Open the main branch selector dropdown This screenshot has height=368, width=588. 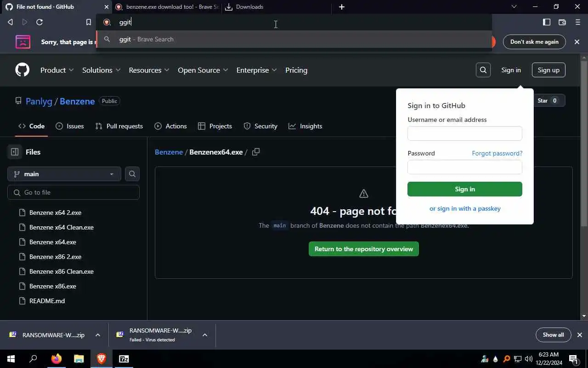[64, 174]
